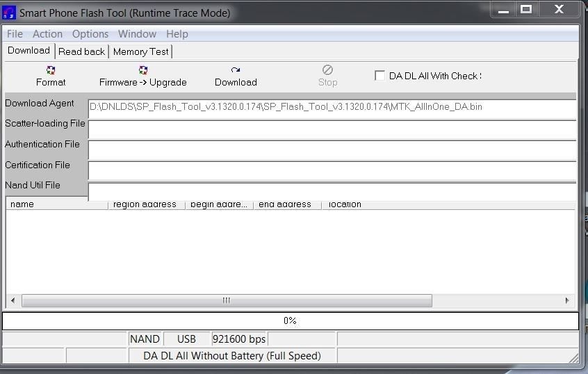
Task: Minimize the Smart Phone Flash Tool window
Action: point(503,10)
